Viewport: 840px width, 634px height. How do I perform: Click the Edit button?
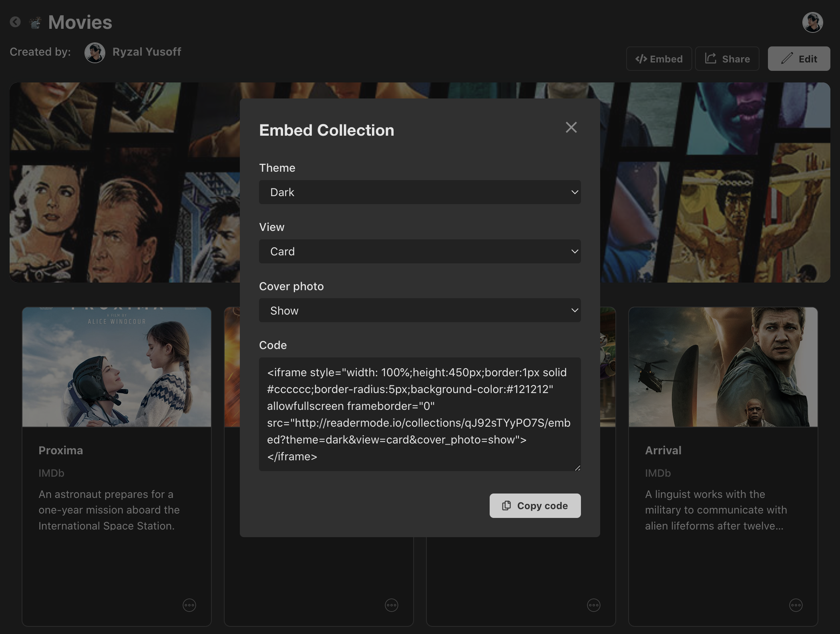coord(799,59)
